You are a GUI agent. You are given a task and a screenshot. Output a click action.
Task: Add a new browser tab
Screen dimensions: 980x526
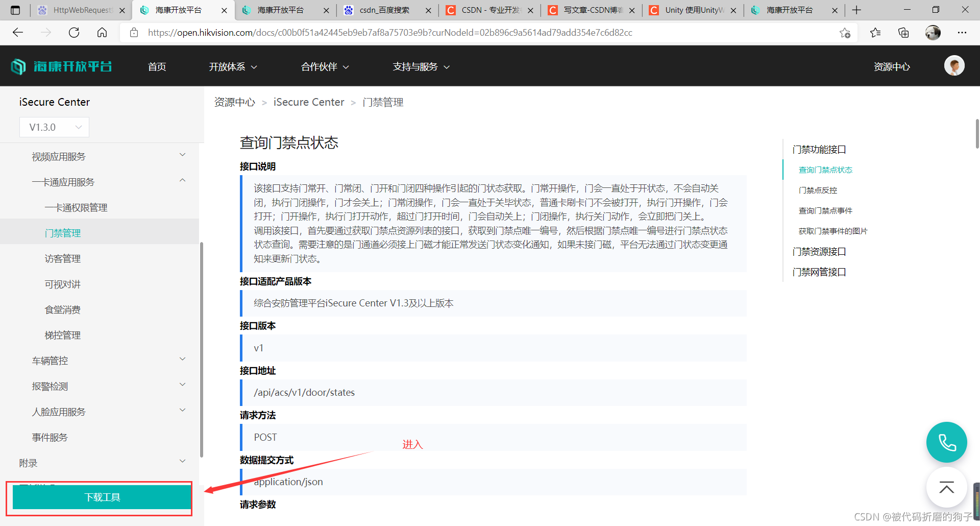pos(856,10)
